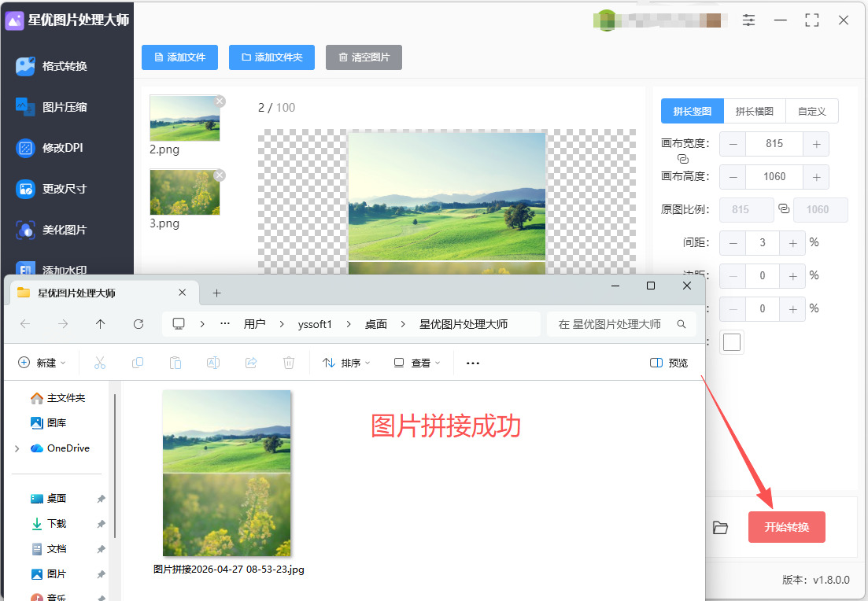Decrease the 画布高度 canvas height
This screenshot has width=868, height=601.
point(733,177)
